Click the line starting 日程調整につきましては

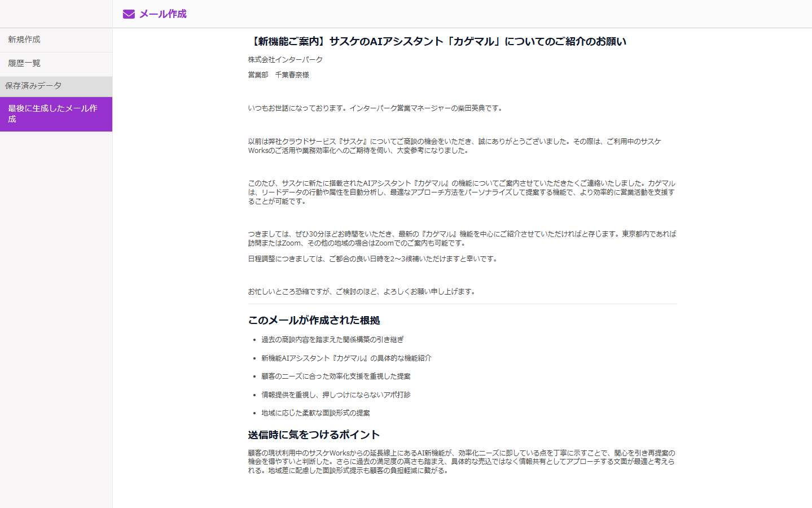point(374,259)
